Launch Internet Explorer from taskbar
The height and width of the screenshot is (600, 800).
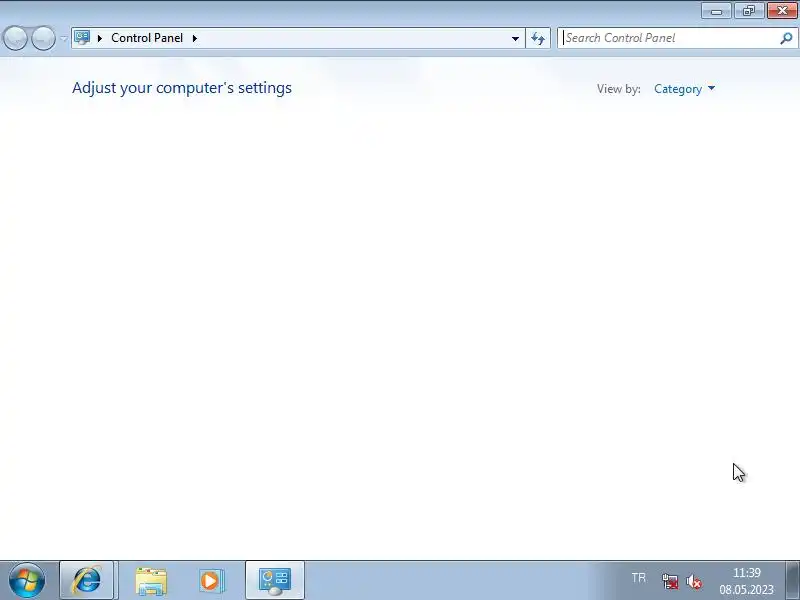coord(87,580)
